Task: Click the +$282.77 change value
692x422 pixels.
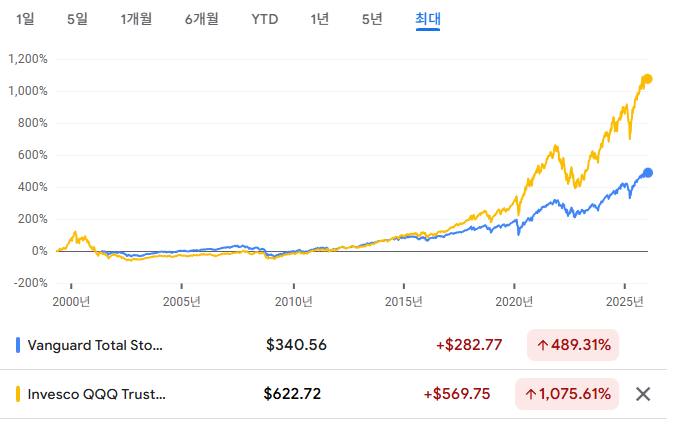Action: pos(469,345)
